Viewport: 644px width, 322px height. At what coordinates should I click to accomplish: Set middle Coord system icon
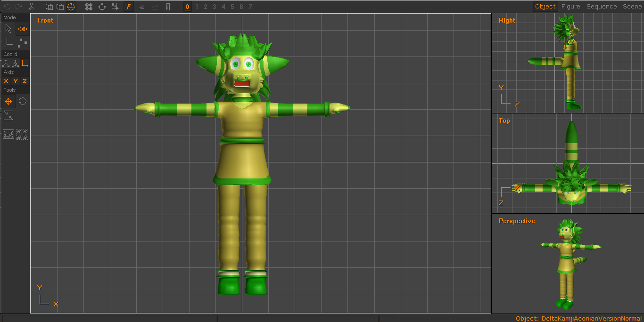coord(16,64)
